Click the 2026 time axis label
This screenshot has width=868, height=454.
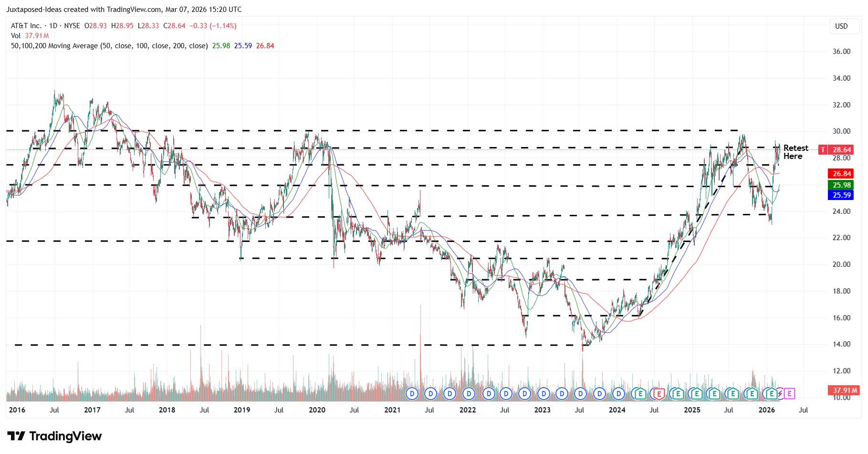pos(767,410)
